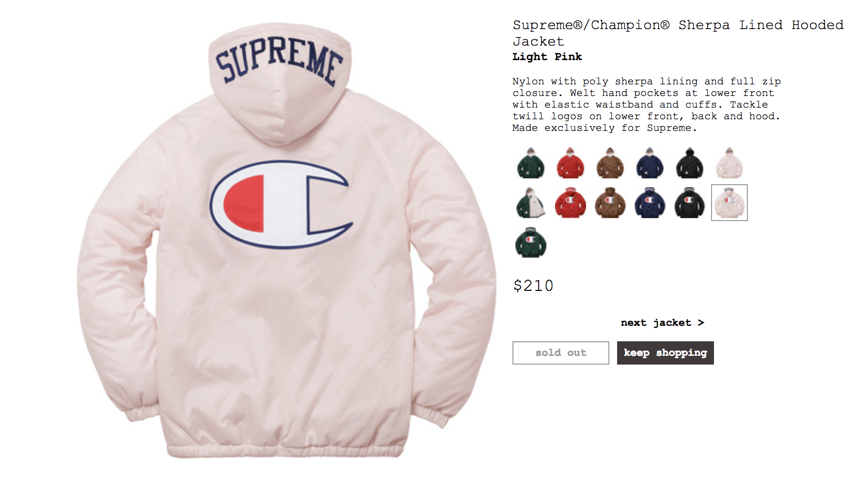Click the sold out button
This screenshot has width=868, height=478.
click(x=561, y=353)
